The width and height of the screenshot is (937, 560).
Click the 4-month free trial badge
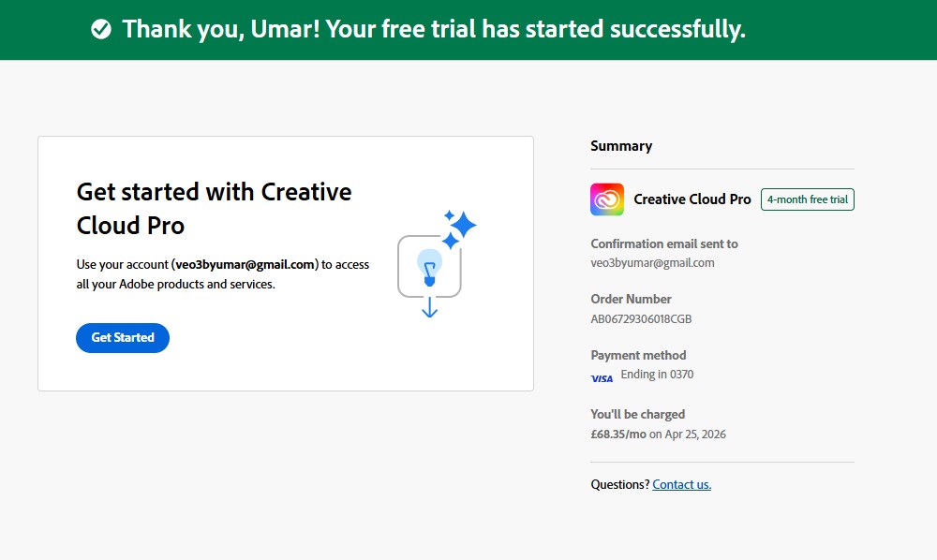(x=807, y=199)
